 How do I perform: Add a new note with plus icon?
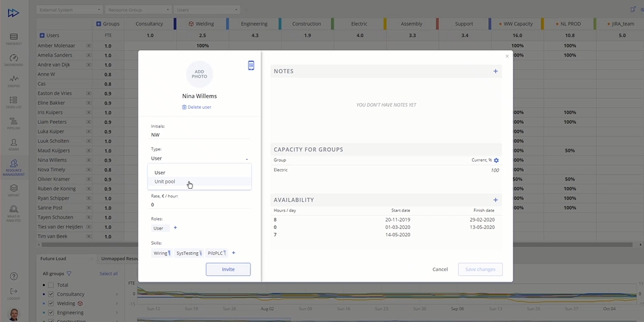pyautogui.click(x=496, y=71)
